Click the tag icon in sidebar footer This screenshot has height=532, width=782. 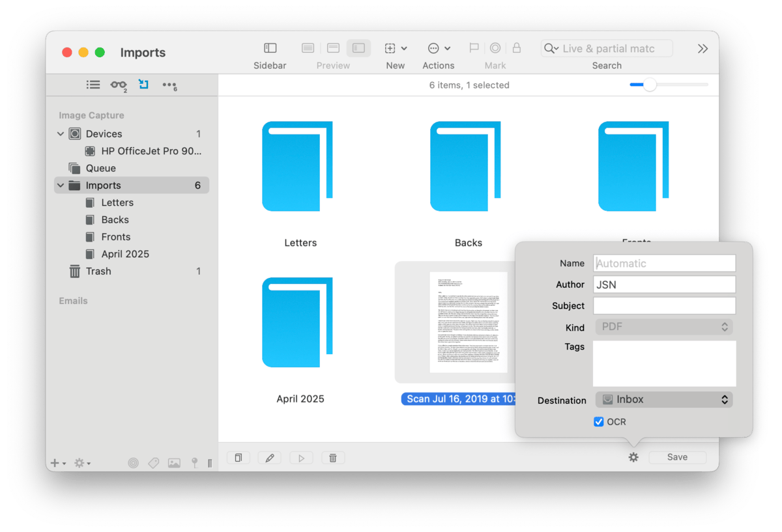click(154, 463)
